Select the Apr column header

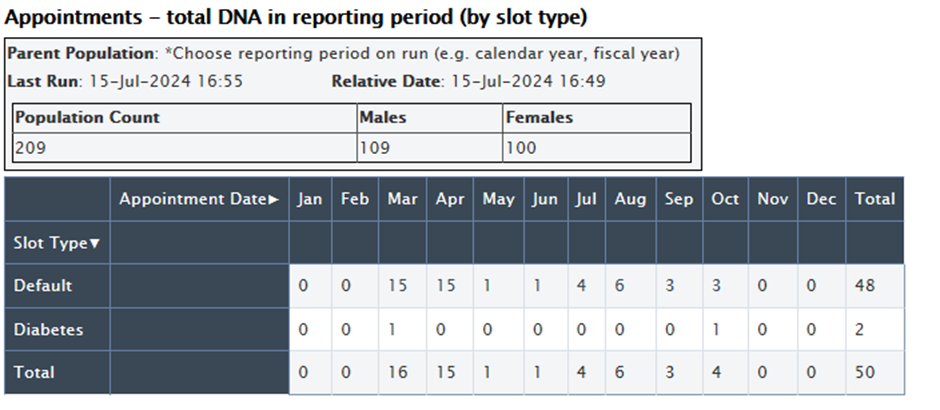coord(450,199)
